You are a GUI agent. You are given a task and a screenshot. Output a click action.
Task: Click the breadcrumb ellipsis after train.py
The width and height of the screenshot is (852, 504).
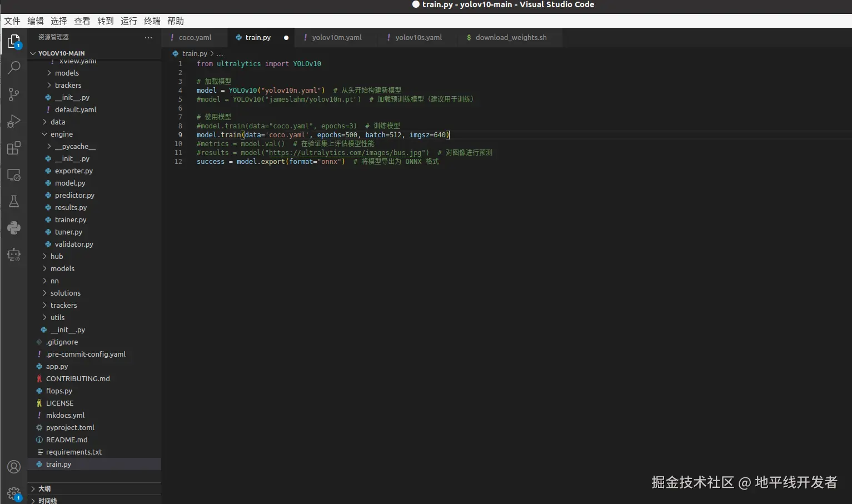220,54
